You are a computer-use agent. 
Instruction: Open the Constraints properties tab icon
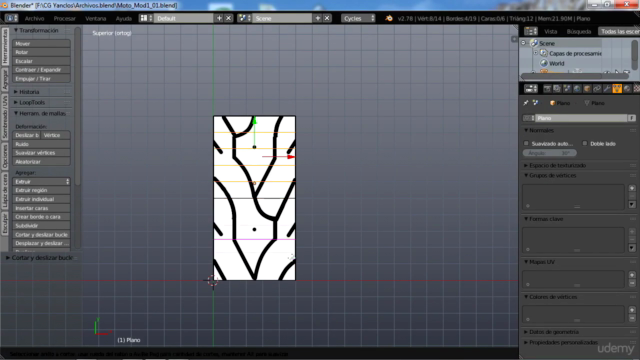(x=597, y=89)
